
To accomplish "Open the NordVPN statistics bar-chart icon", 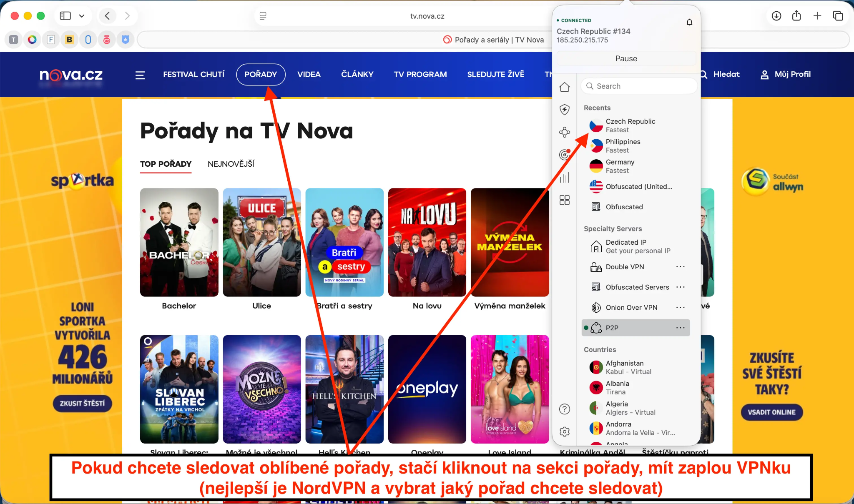I will 565,178.
